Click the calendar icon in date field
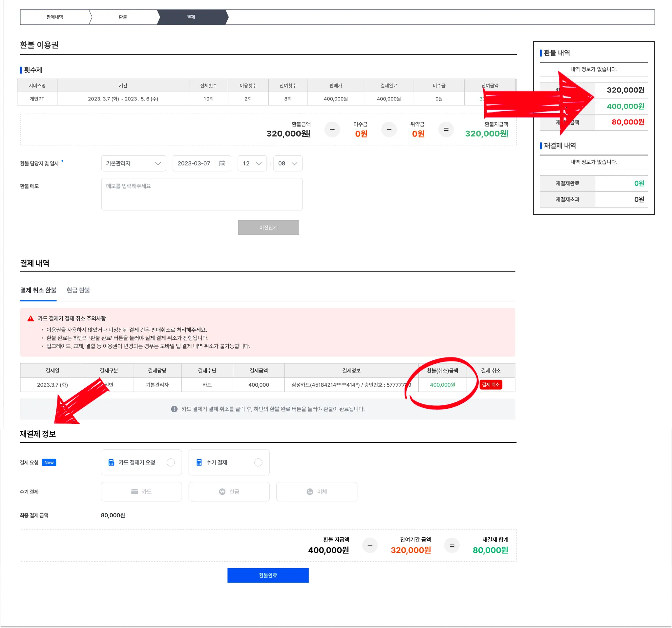The image size is (672, 628). pos(222,163)
